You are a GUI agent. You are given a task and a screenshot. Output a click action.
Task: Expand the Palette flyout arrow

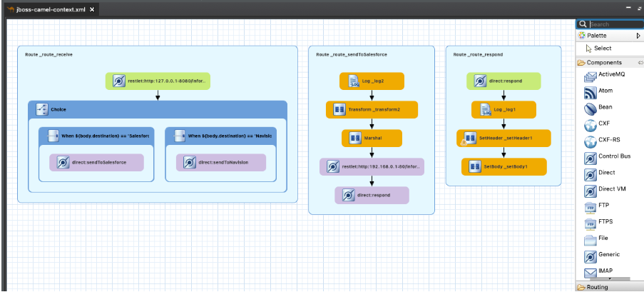pos(638,36)
